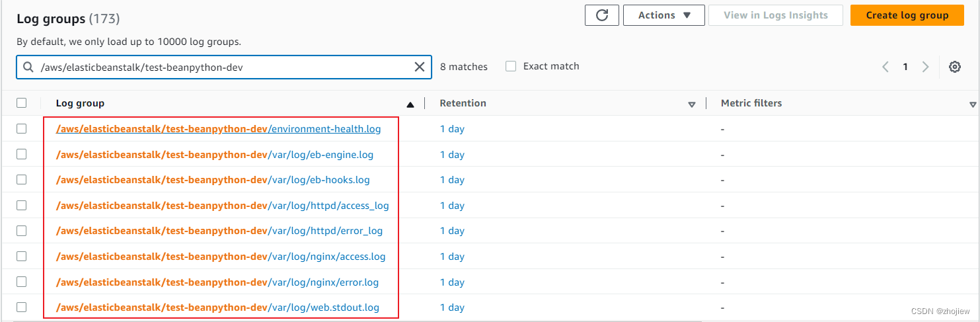Open the /var/log/web.stdout.log log group

click(218, 307)
